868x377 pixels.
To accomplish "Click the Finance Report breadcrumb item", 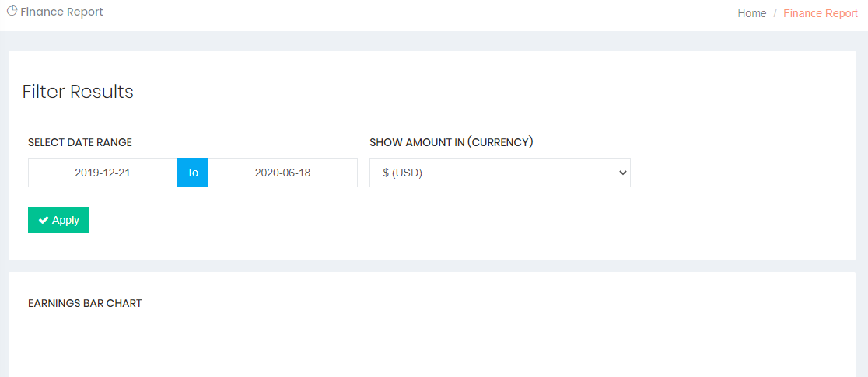I will (820, 13).
